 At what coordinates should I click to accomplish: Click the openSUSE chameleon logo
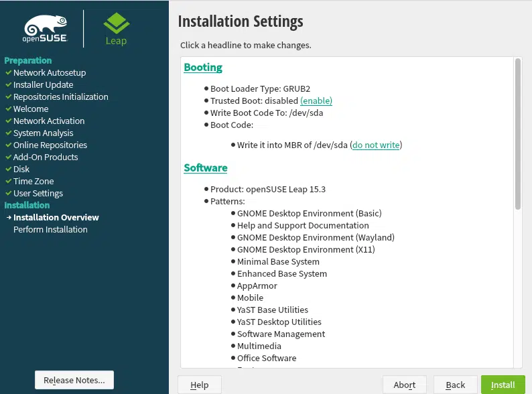click(x=45, y=27)
